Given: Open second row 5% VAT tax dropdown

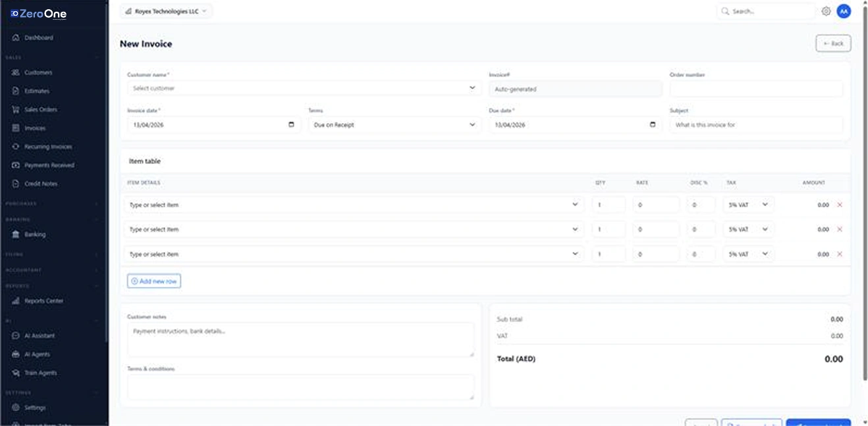Looking at the screenshot, I should point(749,229).
